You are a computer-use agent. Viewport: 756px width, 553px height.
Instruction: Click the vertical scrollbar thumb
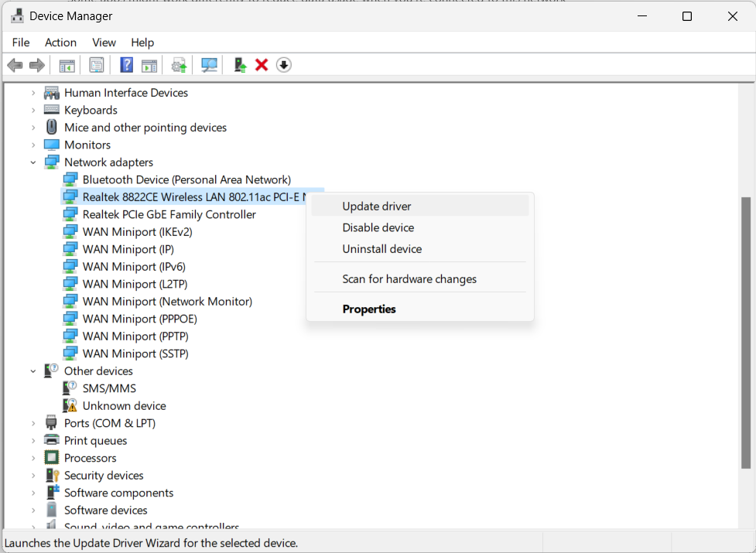coord(746,333)
